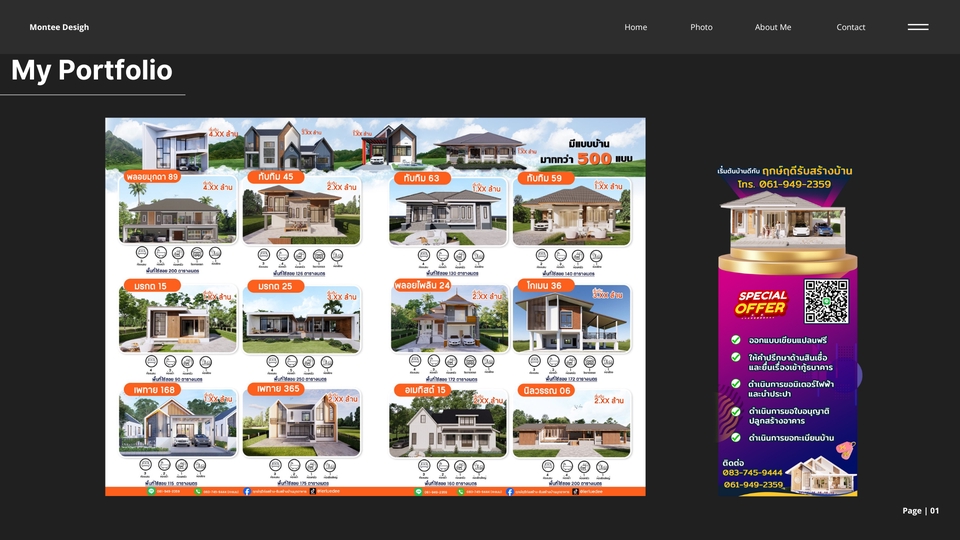Image resolution: width=960 pixels, height=540 pixels.
Task: Click the Special Offer badge
Action: coord(763,302)
